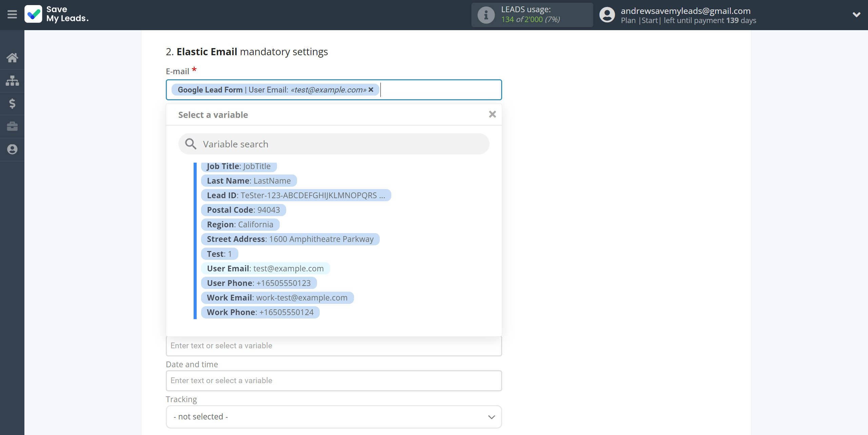Close the Select a variable panel
The width and height of the screenshot is (868, 435).
coord(492,115)
